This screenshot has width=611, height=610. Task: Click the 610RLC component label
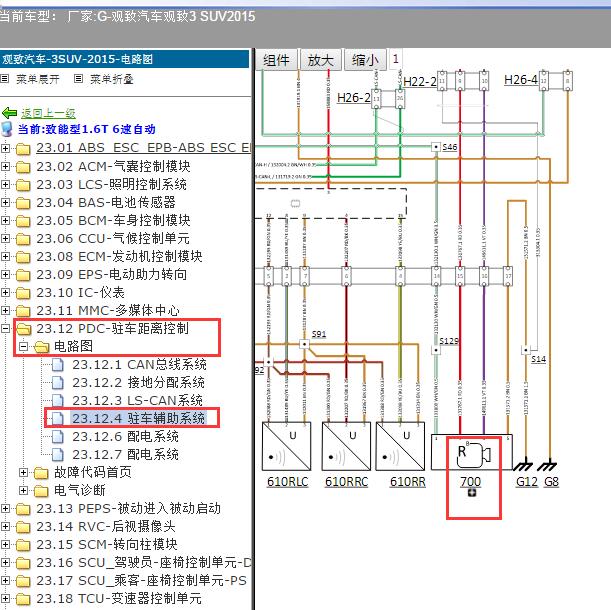pyautogui.click(x=287, y=482)
